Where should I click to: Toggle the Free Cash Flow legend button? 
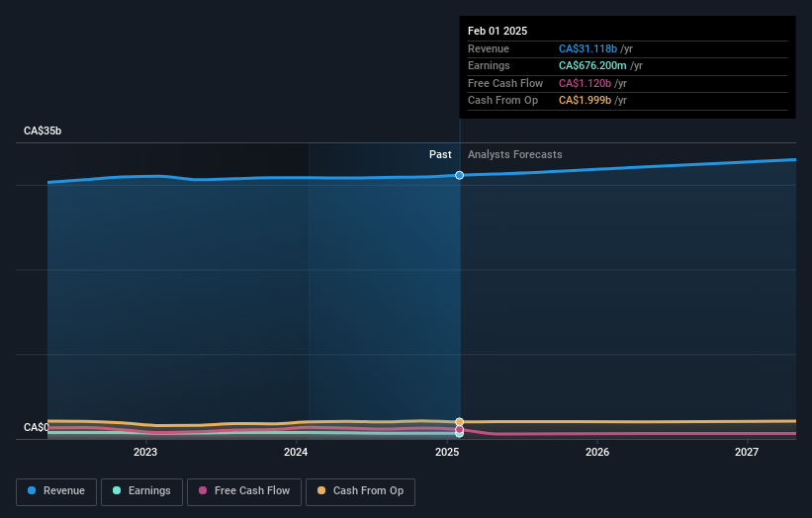(244, 491)
